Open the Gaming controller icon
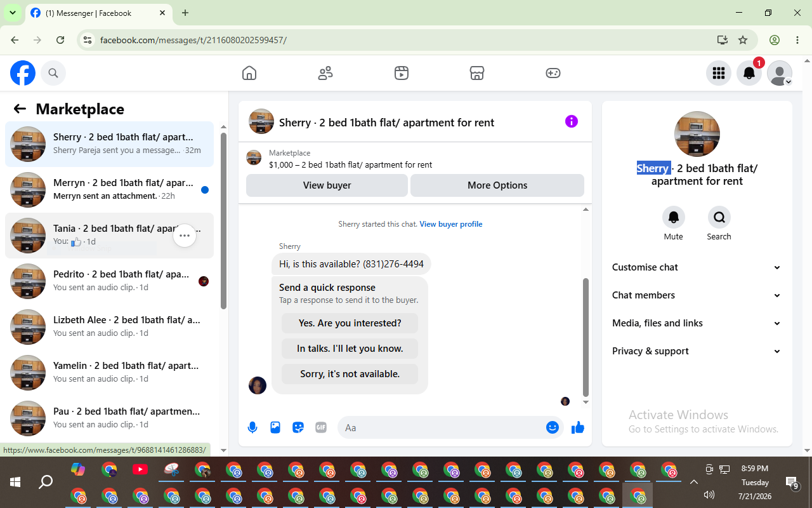812x508 pixels. tap(553, 73)
